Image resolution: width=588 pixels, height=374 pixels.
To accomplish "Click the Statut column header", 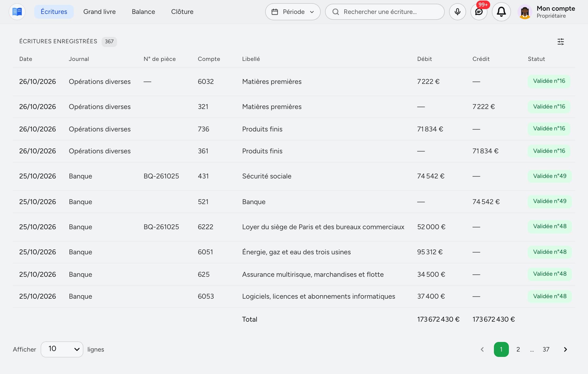I will tap(536, 59).
